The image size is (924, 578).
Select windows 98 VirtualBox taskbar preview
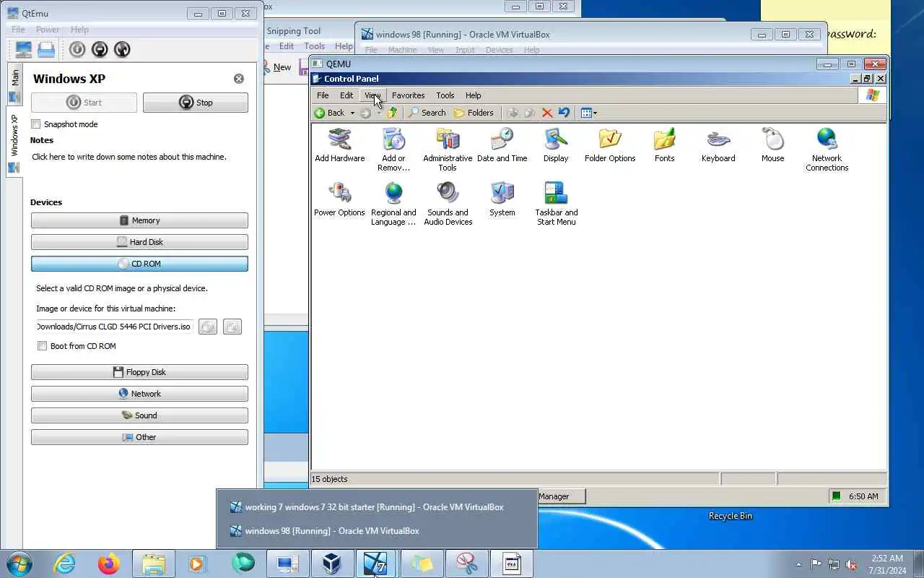point(377,531)
